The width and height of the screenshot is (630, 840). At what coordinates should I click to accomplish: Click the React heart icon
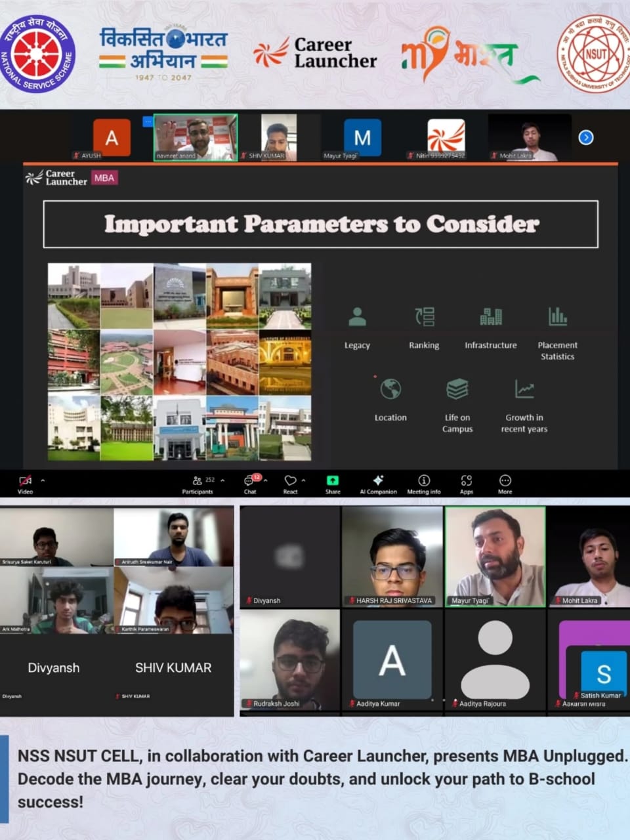click(290, 480)
